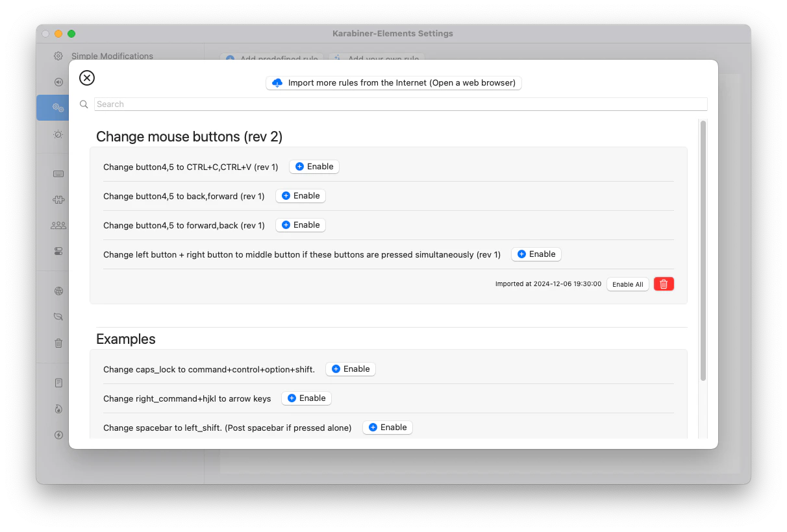
Task: Select the double-gears sidebar item
Action: point(58,108)
